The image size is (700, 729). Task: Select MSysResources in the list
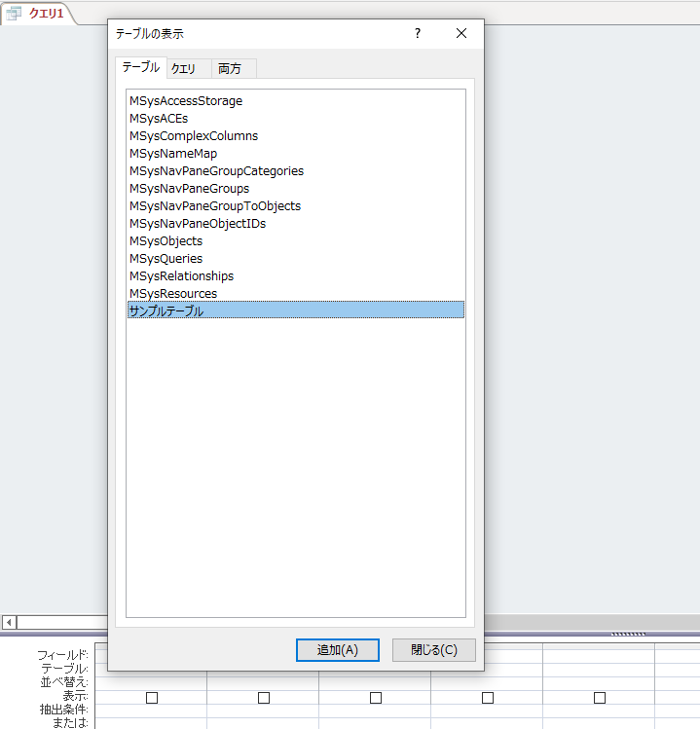(x=296, y=293)
